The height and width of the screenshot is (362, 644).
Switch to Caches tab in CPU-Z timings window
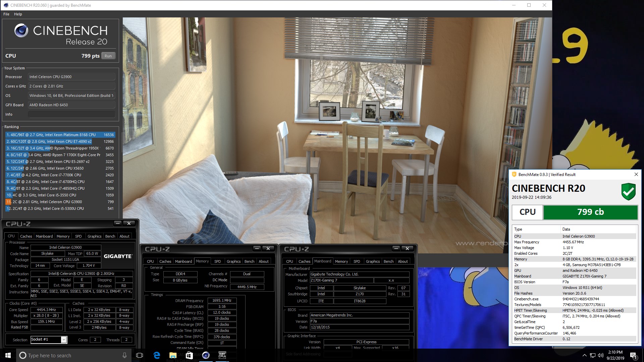[x=165, y=261]
